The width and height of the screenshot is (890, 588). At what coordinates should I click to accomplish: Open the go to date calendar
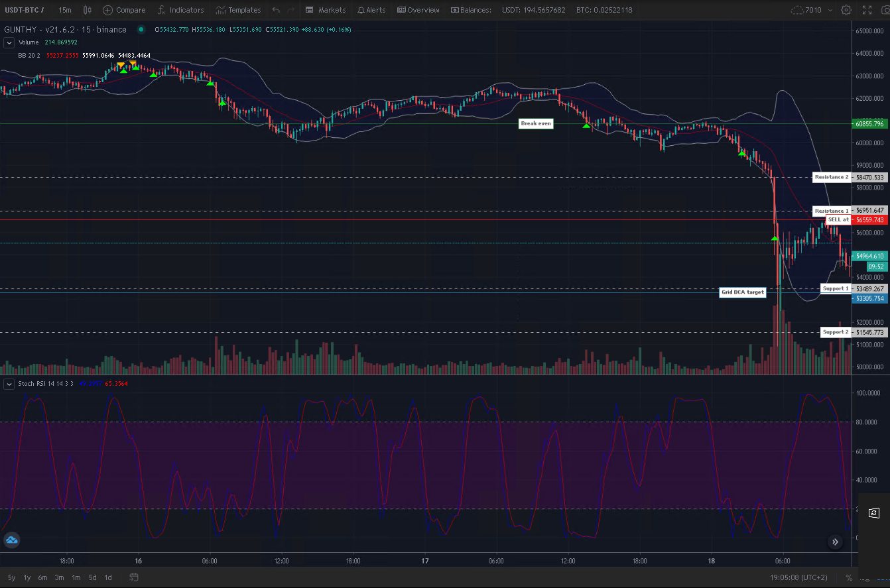134,577
